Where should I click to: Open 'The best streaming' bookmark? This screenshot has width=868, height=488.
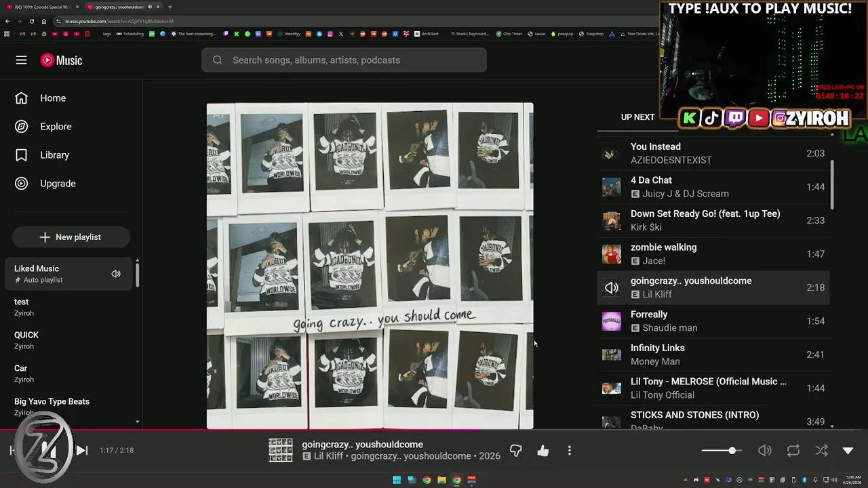pyautogui.click(x=193, y=34)
